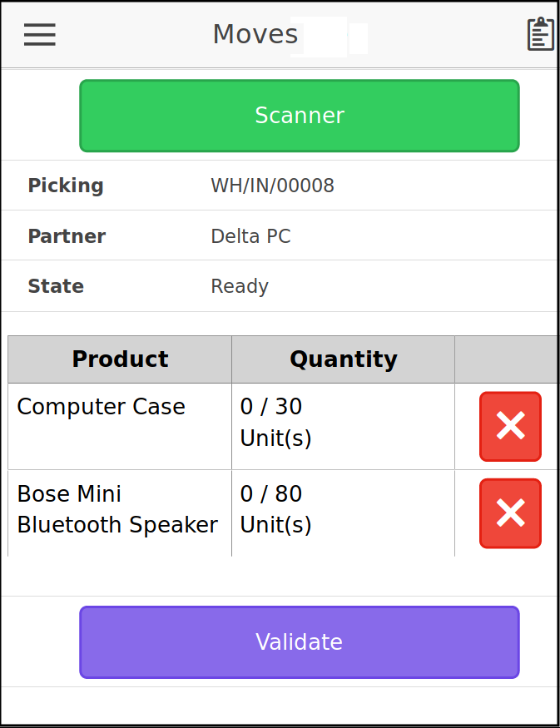Screen dimensions: 560x728
Task: Select the Computer Case product cell
Action: pyautogui.click(x=120, y=426)
